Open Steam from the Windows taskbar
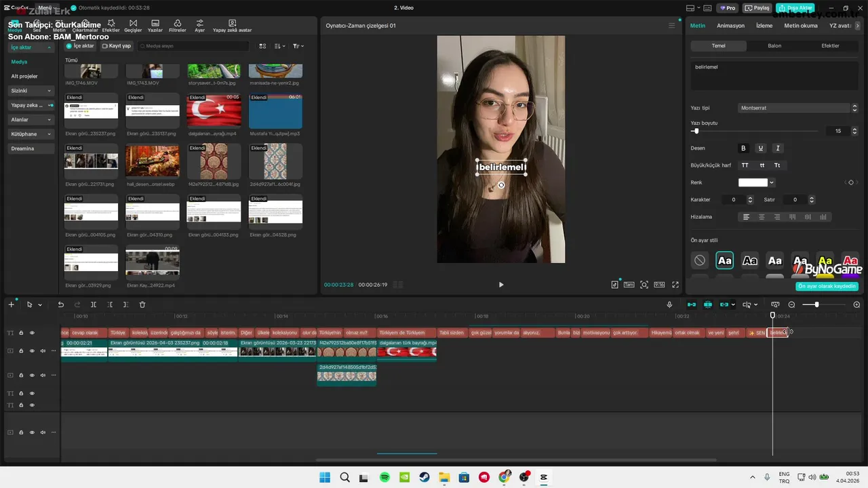This screenshot has width=868, height=488. (425, 477)
